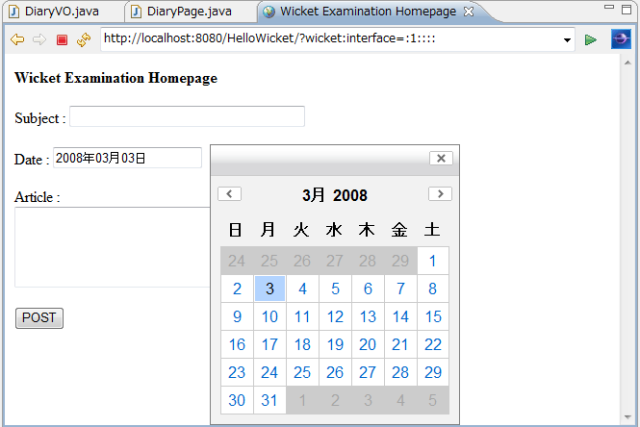Click the green Go arrow icon
Viewport: 640px width, 427px height.
(x=590, y=40)
